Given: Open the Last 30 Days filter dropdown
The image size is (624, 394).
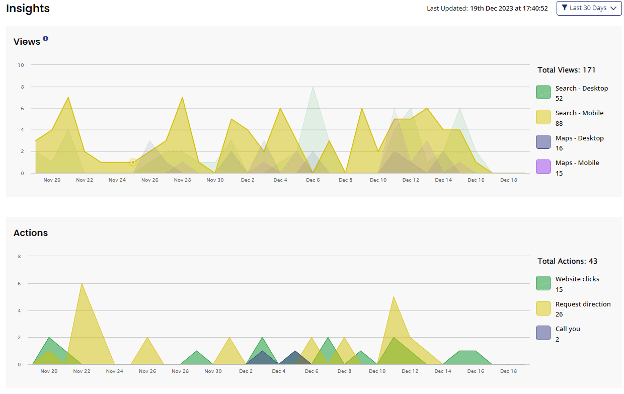Looking at the screenshot, I should pos(589,8).
